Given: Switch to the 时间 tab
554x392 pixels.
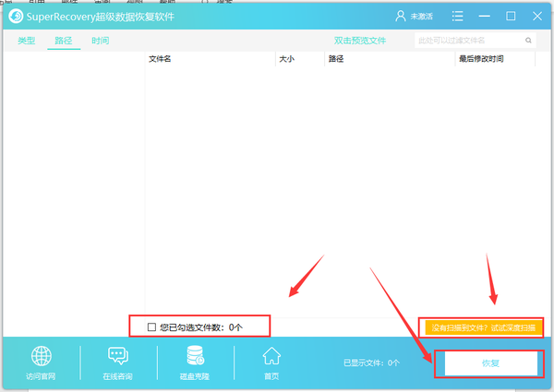Looking at the screenshot, I should click(x=101, y=41).
